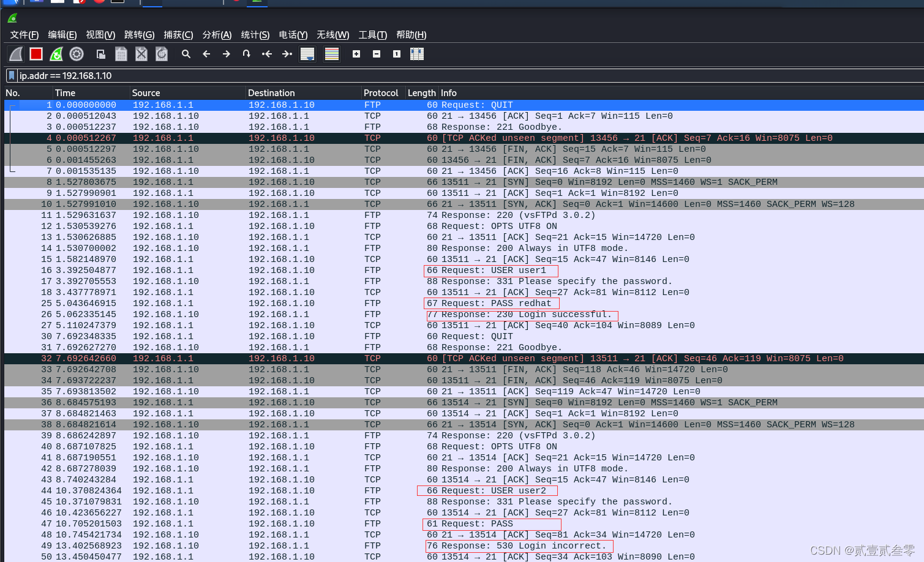This screenshot has width=924, height=562.
Task: Select packet 44 Request: USER user2
Action: click(x=464, y=490)
